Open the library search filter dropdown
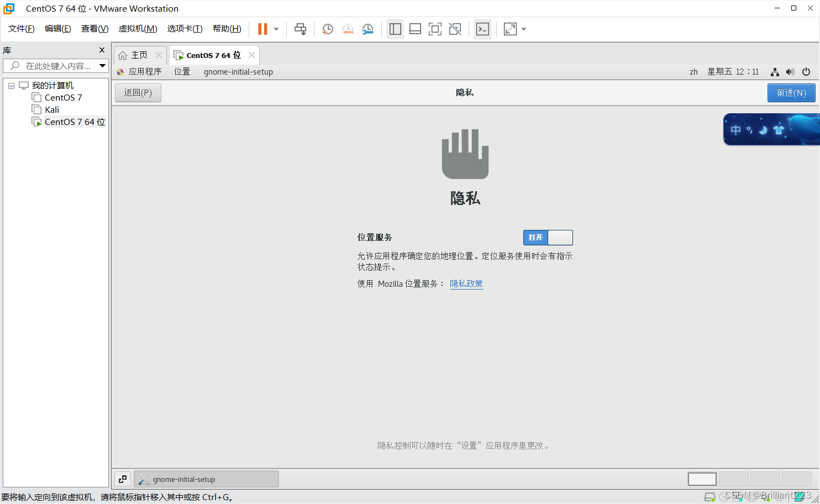Image resolution: width=820 pixels, height=504 pixels. pos(102,66)
